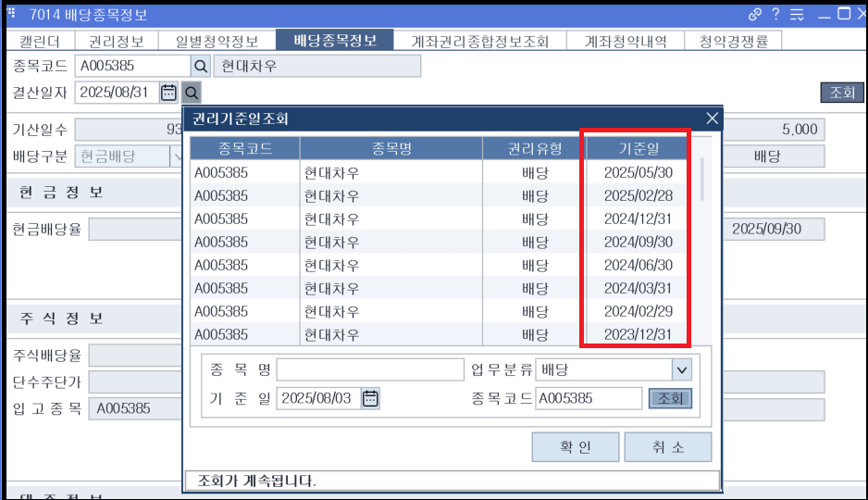Select the row dated 2025/05/30
The height and width of the screenshot is (500, 868).
440,172
